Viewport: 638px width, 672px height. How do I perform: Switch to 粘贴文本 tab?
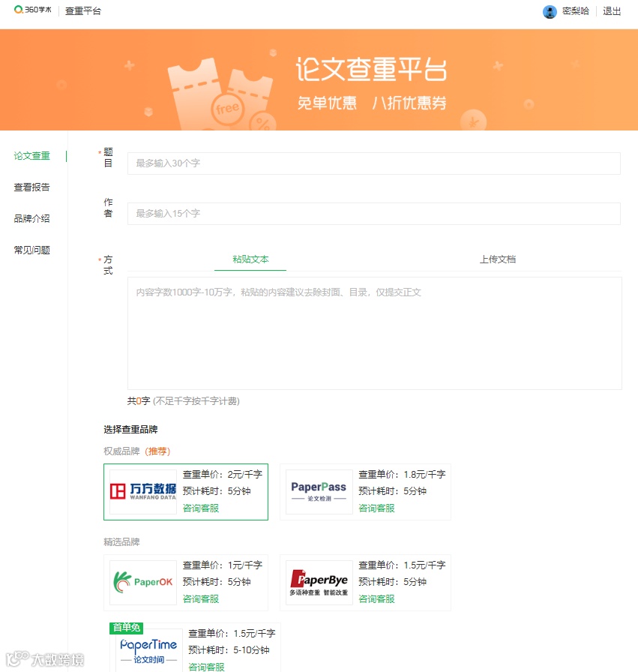tap(250, 259)
